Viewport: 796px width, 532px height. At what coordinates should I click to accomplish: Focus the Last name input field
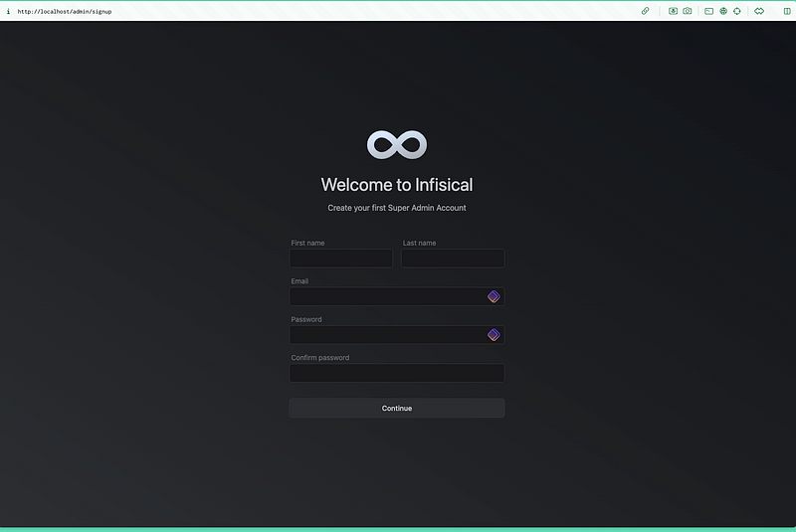pyautogui.click(x=453, y=259)
